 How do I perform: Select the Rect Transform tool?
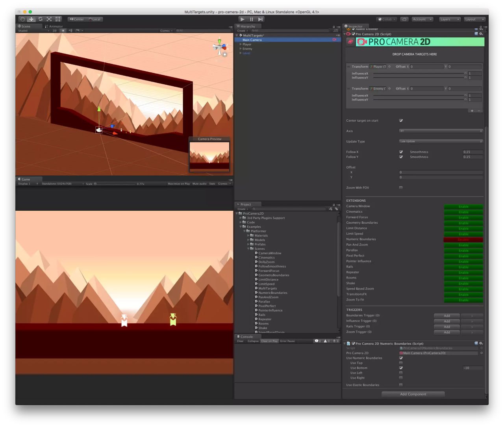point(58,19)
